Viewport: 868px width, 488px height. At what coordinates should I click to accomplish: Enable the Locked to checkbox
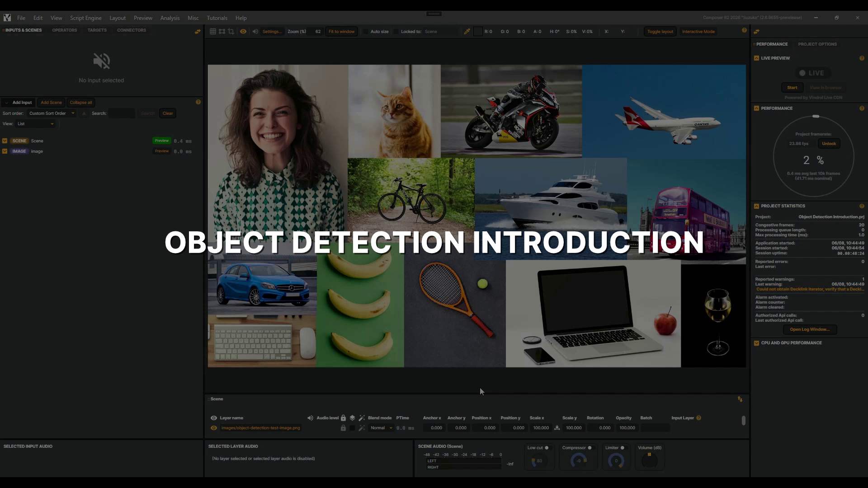point(396,32)
